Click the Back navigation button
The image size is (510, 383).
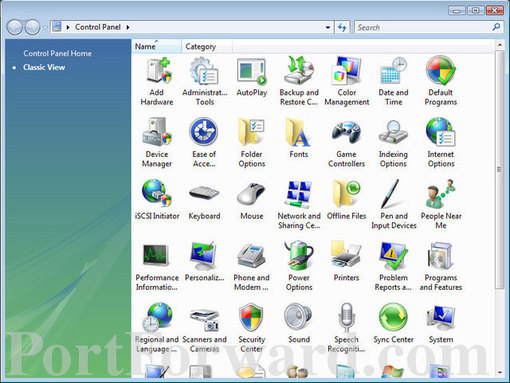coord(15,27)
